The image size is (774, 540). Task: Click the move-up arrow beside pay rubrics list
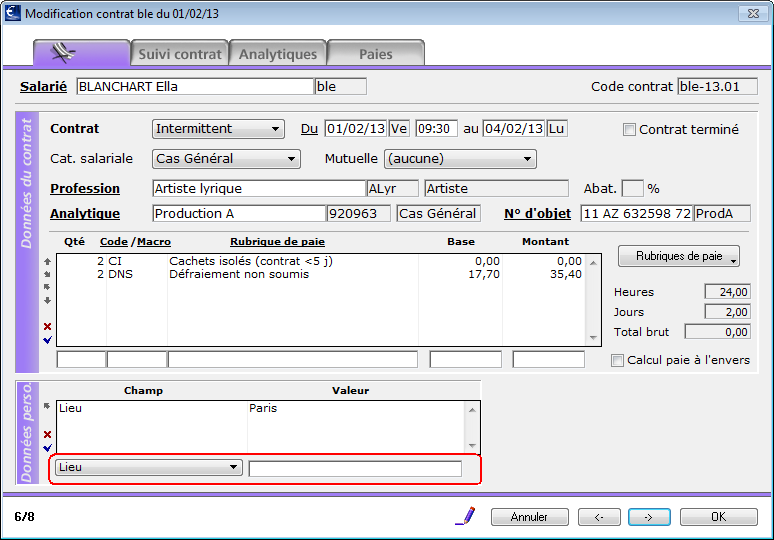[47, 261]
